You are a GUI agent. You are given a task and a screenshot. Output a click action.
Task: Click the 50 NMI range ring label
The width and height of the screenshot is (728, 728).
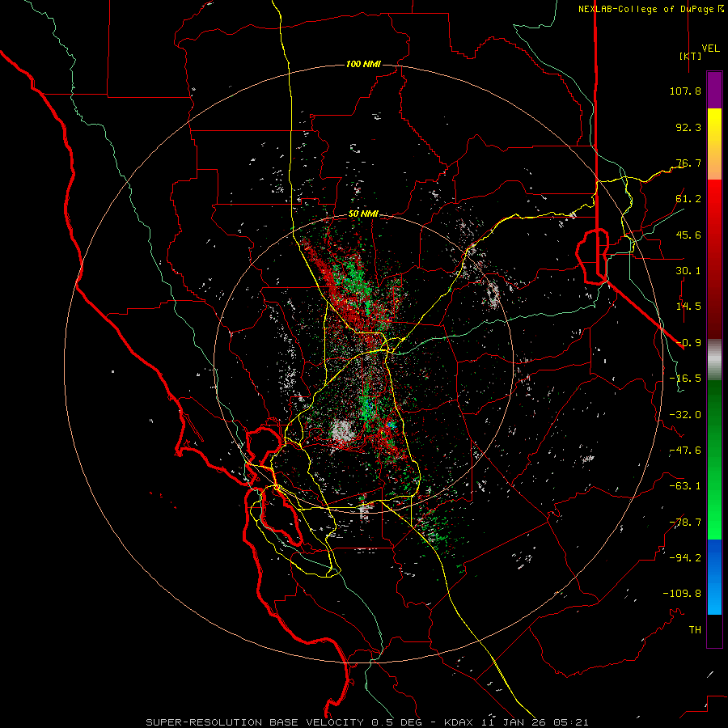[363, 214]
